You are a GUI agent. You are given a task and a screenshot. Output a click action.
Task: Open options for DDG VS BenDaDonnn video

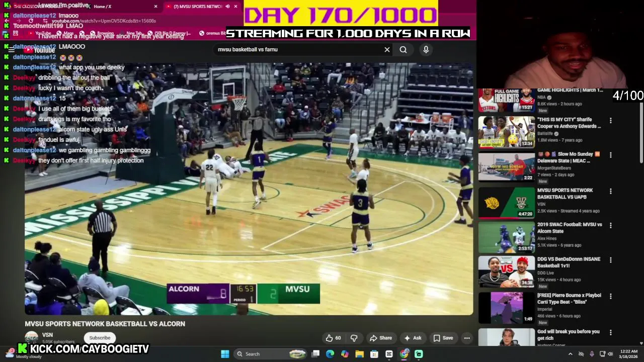point(610,260)
